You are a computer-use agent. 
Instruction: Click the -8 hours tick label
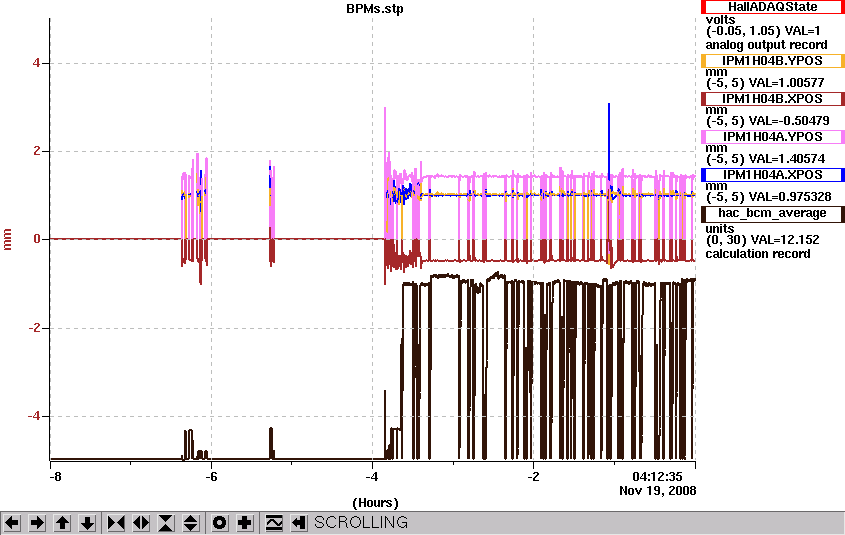pos(55,477)
